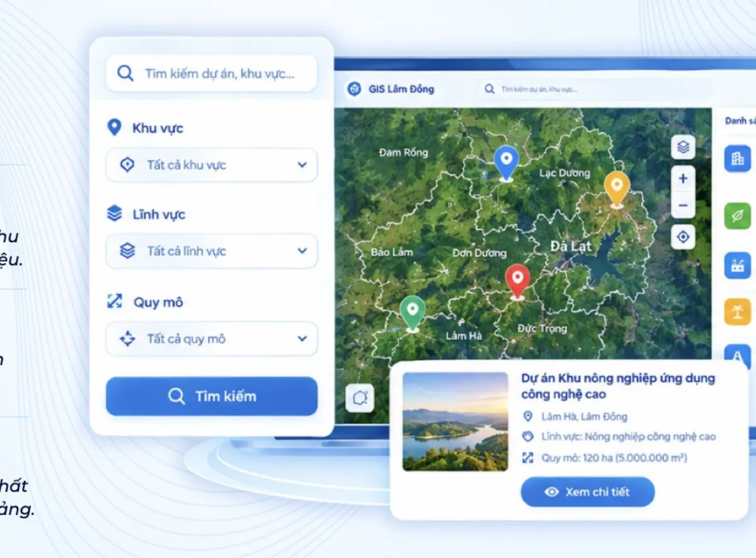Zoom in with the plus button
The width and height of the screenshot is (756, 558).
683,179
